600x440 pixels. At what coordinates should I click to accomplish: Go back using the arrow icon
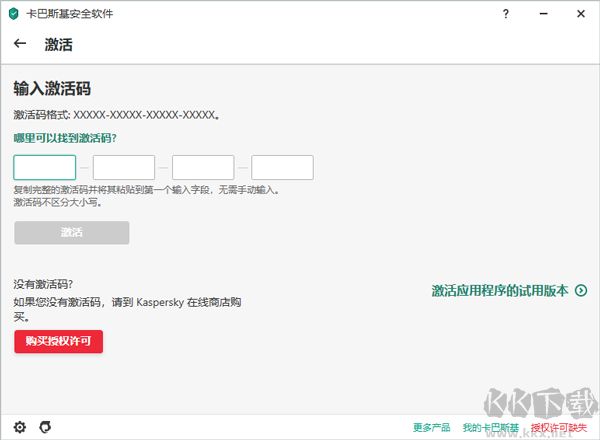tap(20, 44)
